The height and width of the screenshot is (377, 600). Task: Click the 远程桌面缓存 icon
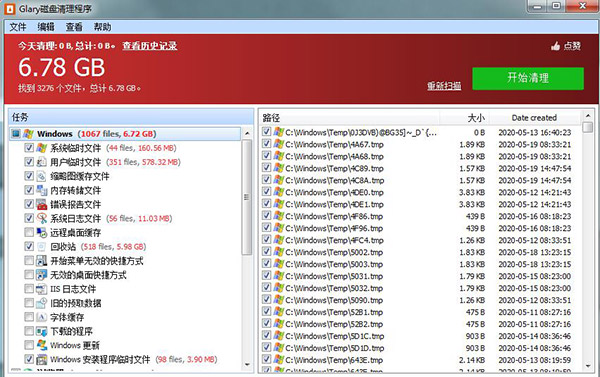41,232
